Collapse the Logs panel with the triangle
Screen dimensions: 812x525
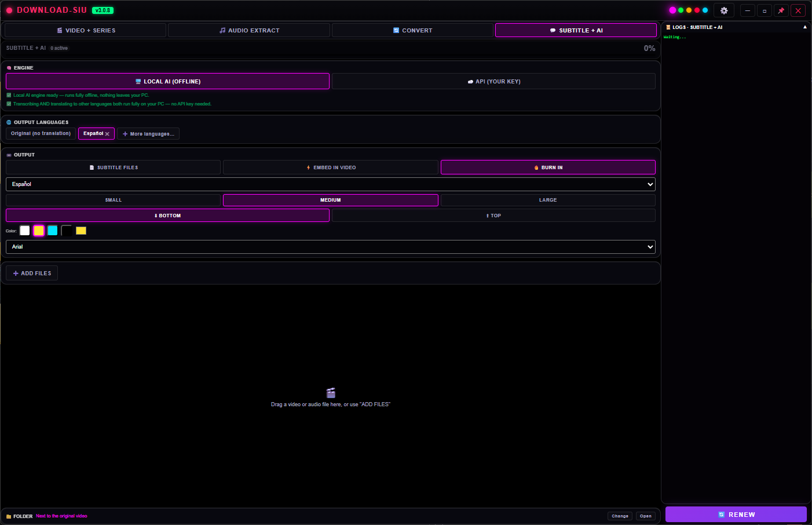click(804, 27)
